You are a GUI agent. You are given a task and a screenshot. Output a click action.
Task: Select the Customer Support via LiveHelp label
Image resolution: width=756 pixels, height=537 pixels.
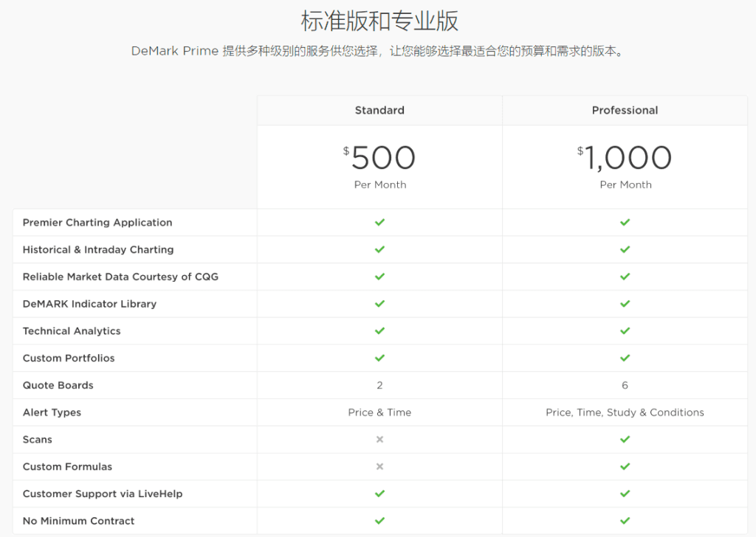click(103, 493)
